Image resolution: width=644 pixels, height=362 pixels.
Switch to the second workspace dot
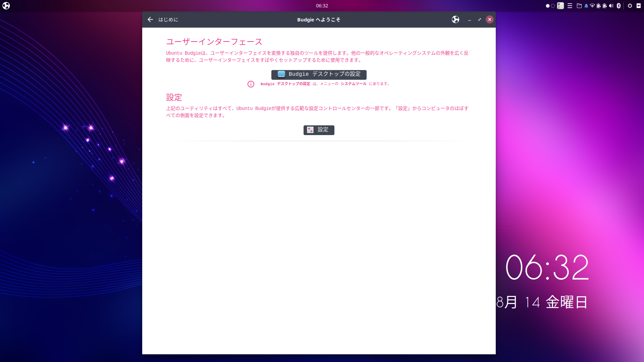pos(553,6)
